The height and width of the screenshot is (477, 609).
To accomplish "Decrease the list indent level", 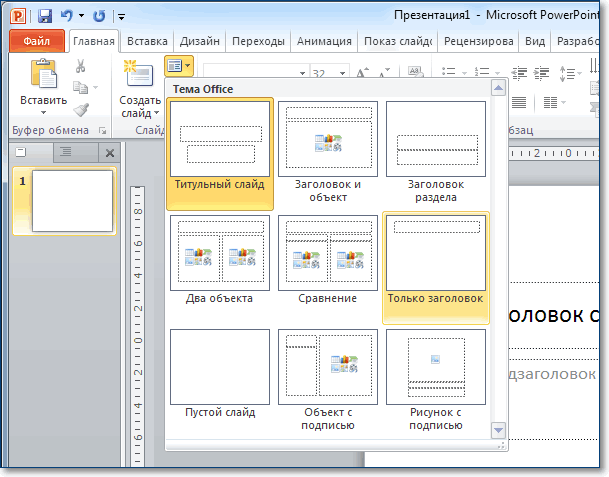I will tap(519, 73).
